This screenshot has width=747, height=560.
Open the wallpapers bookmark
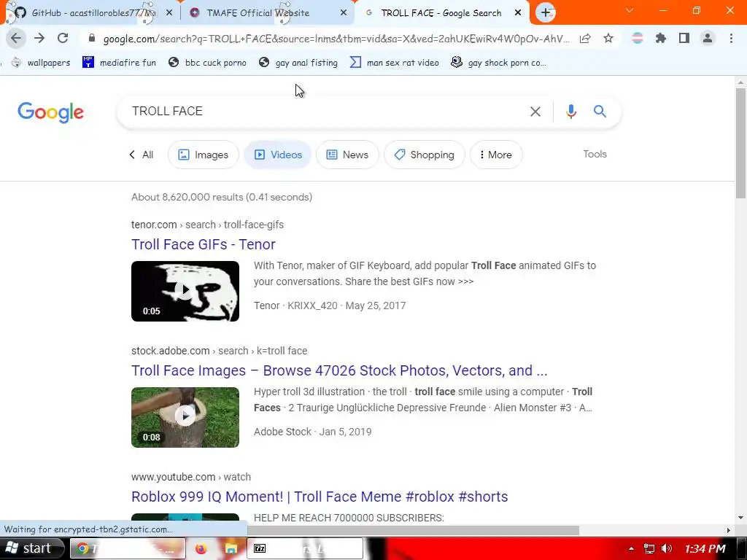(x=41, y=63)
